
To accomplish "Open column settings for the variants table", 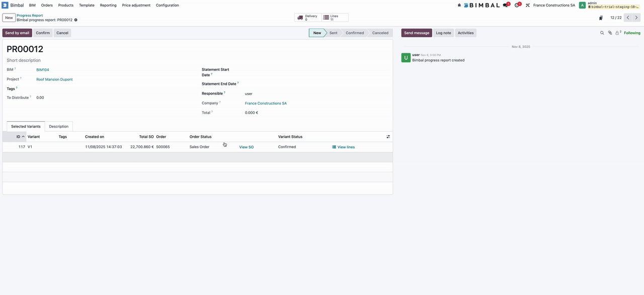I will click(x=388, y=137).
